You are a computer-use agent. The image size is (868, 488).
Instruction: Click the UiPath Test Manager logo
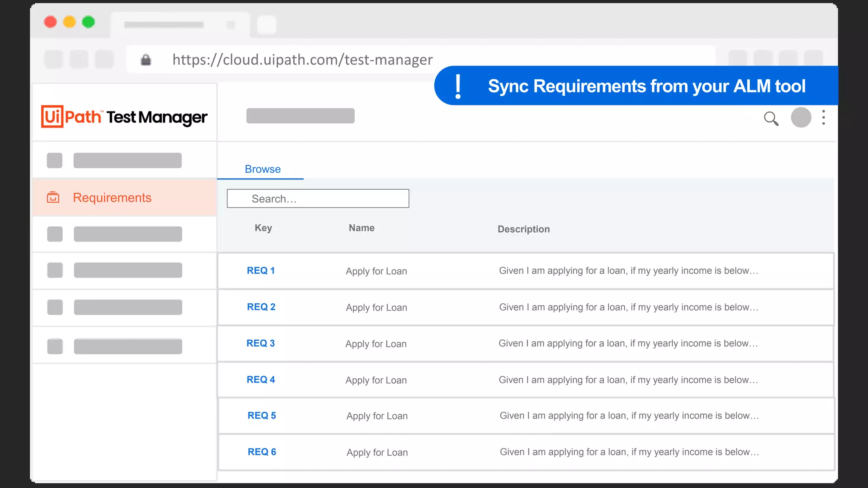(x=124, y=116)
